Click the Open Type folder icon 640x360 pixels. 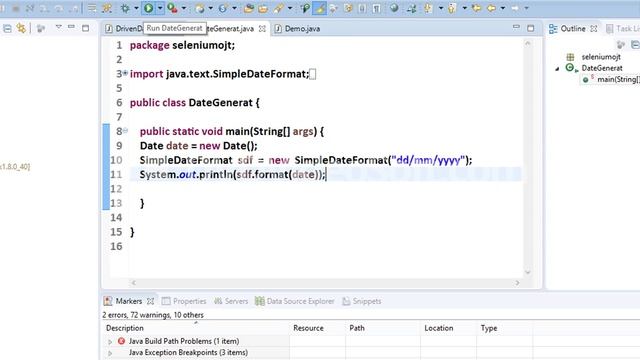click(x=249, y=8)
